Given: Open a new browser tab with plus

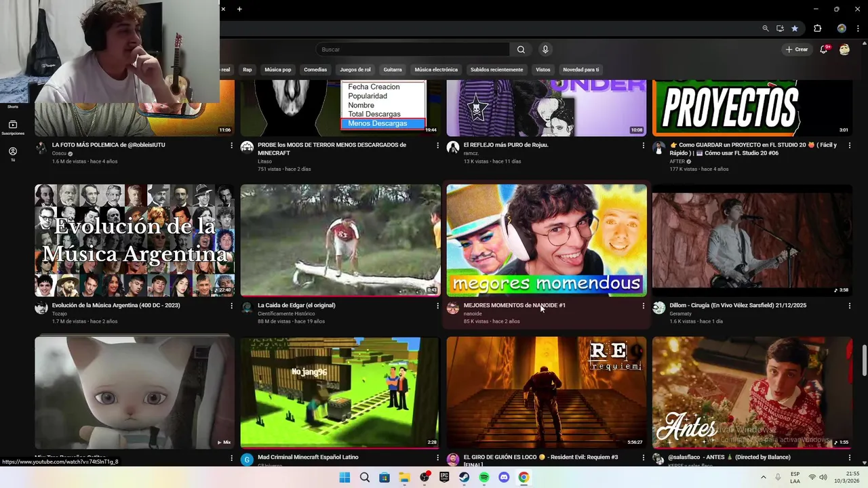Looking at the screenshot, I should (239, 9).
